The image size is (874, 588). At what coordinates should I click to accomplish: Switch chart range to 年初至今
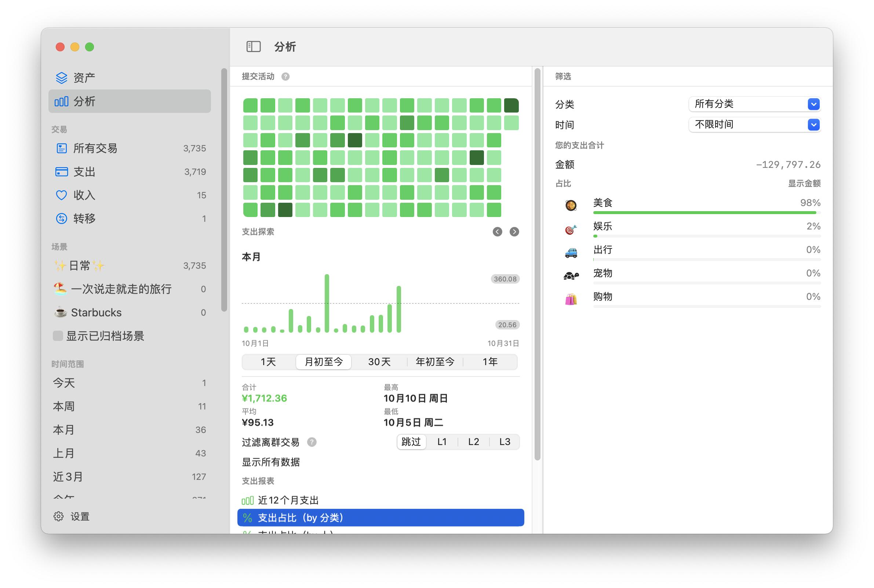coord(435,362)
